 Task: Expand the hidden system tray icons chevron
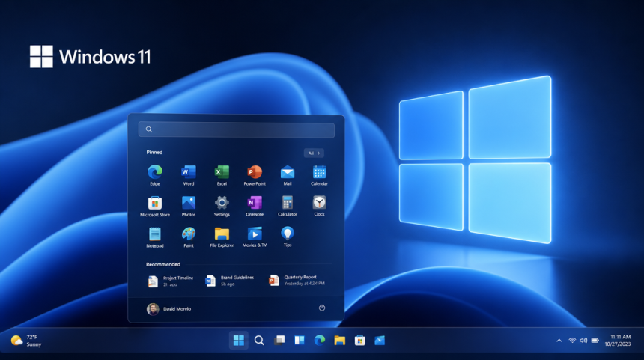click(559, 341)
